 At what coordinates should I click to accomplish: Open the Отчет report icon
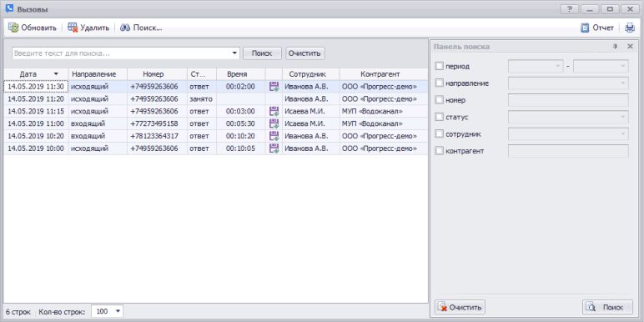(585, 28)
